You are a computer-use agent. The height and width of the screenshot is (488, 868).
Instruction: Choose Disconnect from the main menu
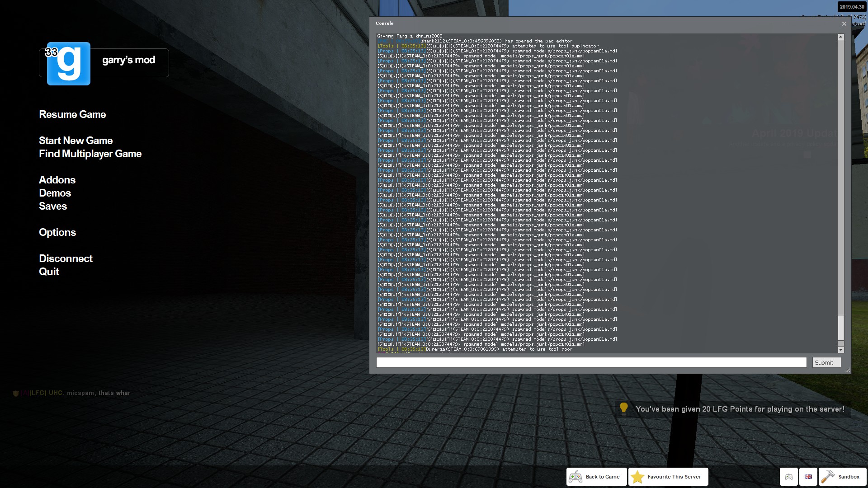pos(66,258)
